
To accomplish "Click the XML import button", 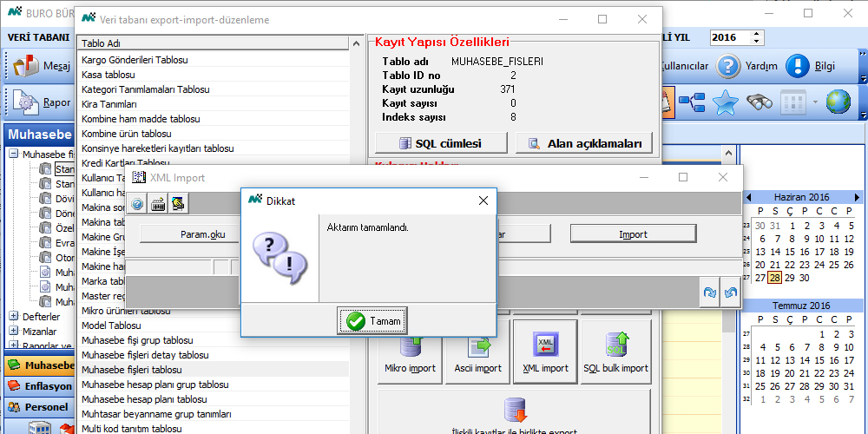I will (x=545, y=352).
